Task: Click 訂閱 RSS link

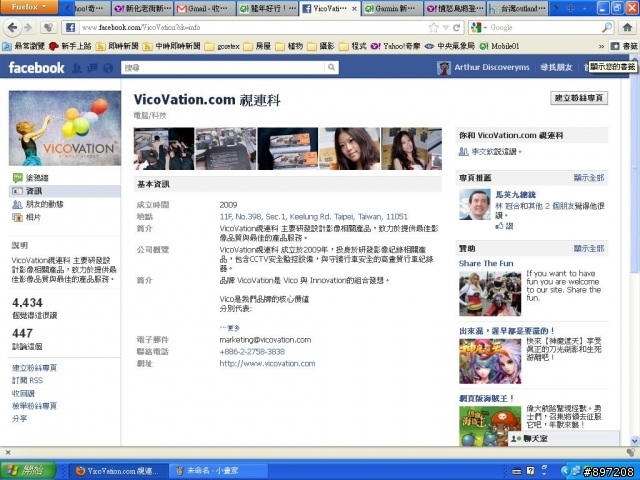Action: [27, 380]
